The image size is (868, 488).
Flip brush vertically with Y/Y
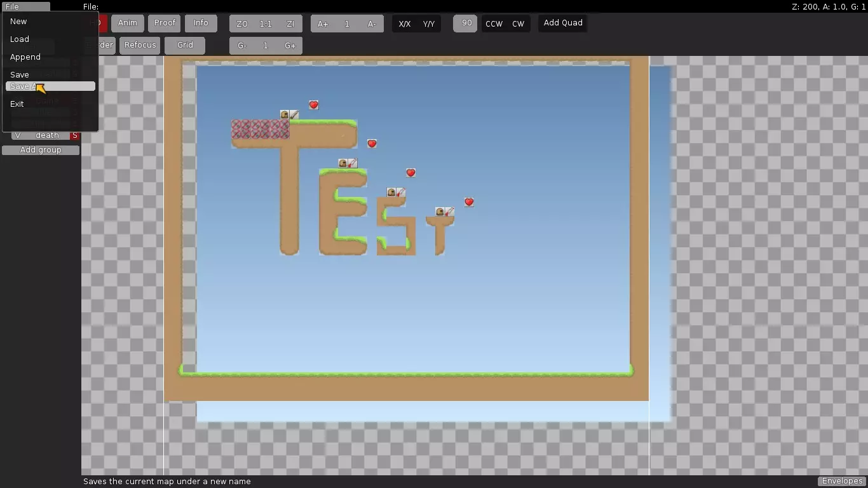(429, 24)
